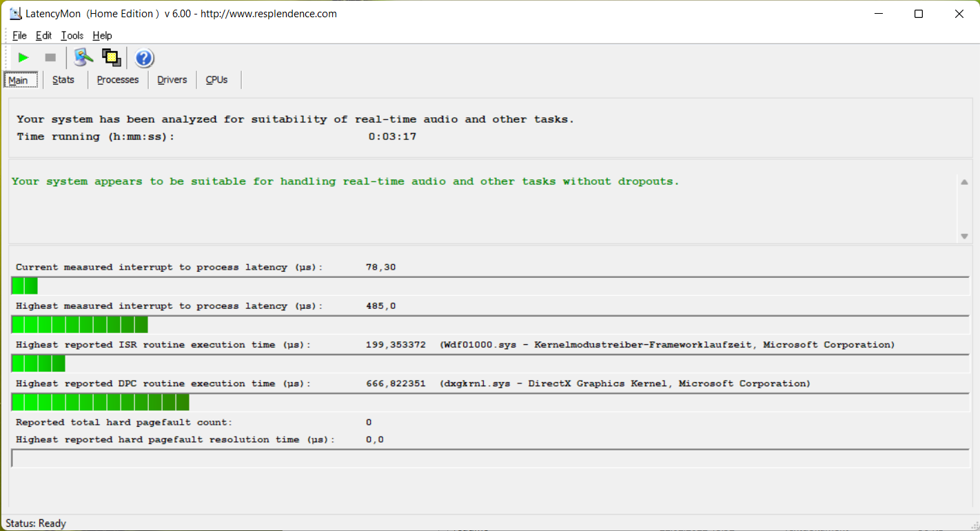
Task: Click the highest interrupt to process latency bar
Action: click(490, 324)
